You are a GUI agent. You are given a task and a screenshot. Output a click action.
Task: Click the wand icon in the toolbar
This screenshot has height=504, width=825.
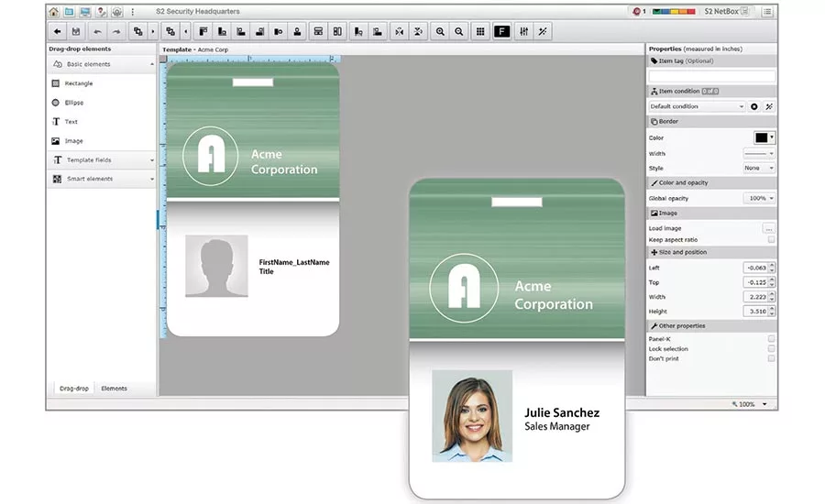pos(543,31)
